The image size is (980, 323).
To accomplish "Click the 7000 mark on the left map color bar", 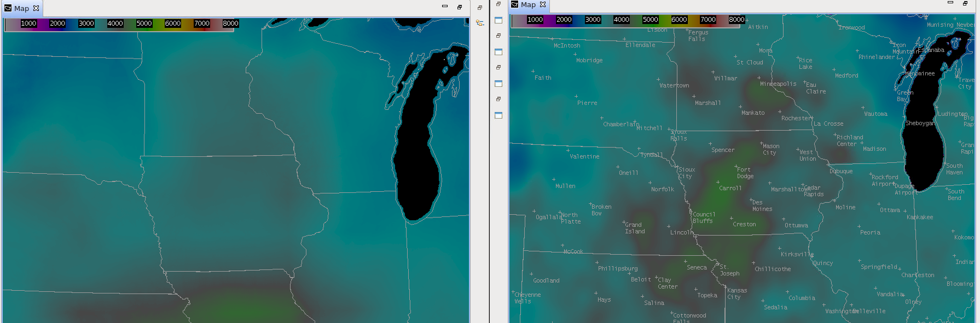I will click(x=202, y=24).
